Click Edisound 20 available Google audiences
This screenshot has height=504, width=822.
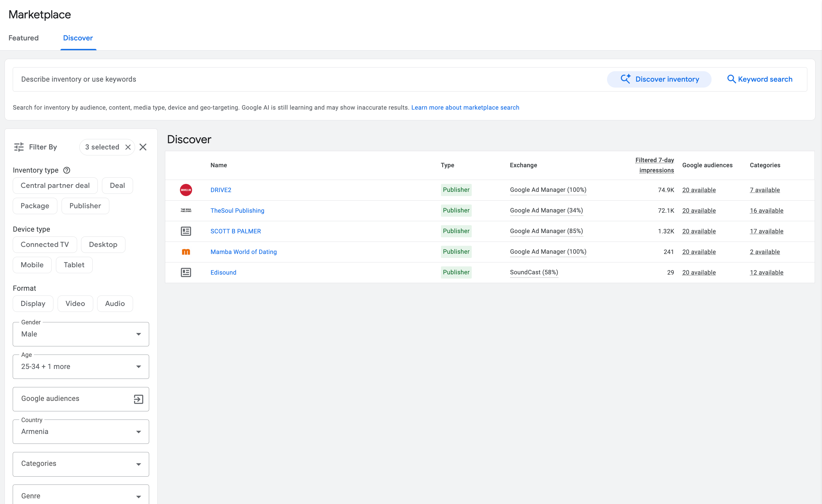coord(699,273)
